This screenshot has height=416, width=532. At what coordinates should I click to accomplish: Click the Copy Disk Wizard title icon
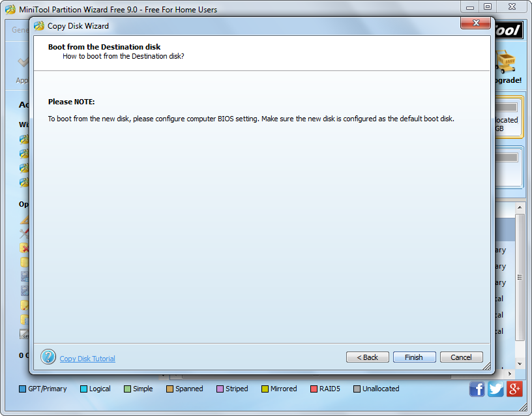click(39, 26)
